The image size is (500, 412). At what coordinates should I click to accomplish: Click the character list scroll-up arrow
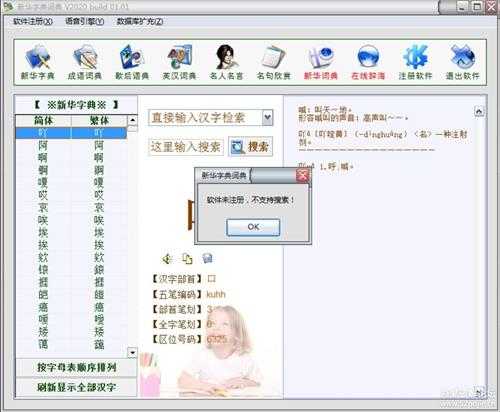[x=132, y=120]
